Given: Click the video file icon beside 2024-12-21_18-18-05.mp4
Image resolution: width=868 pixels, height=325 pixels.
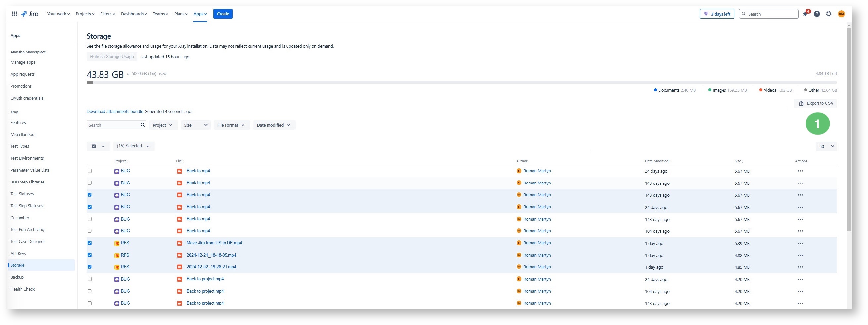Looking at the screenshot, I should [179, 255].
